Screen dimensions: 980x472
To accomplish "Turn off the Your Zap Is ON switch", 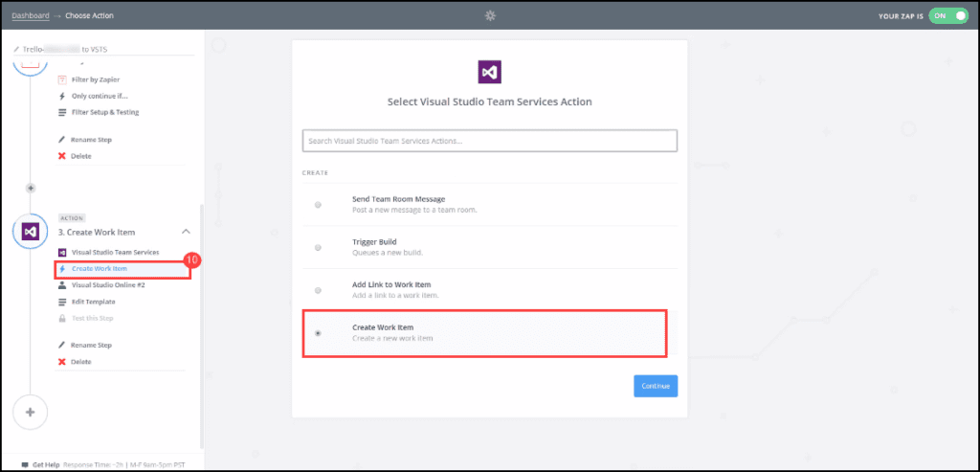I will point(948,16).
